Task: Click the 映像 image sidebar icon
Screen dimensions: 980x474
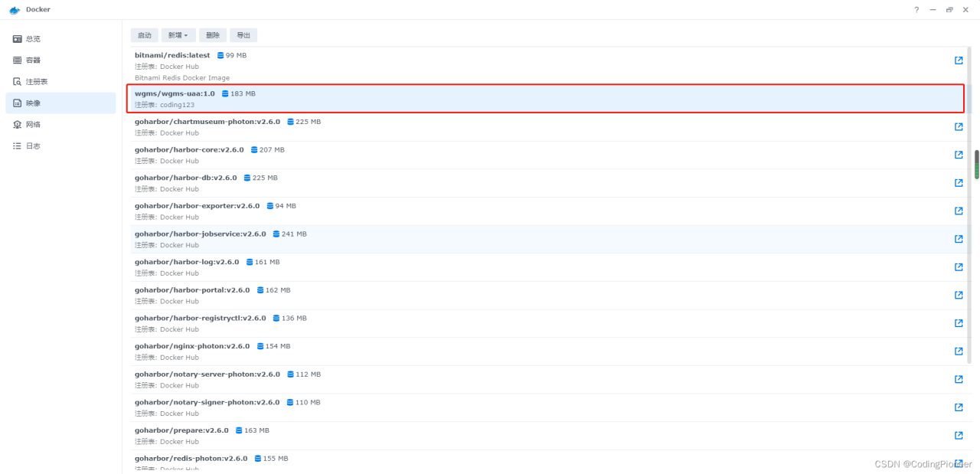Action: (18, 103)
